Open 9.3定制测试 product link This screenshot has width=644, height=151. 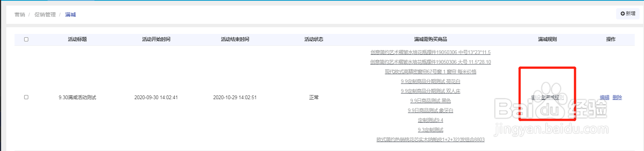431,130
